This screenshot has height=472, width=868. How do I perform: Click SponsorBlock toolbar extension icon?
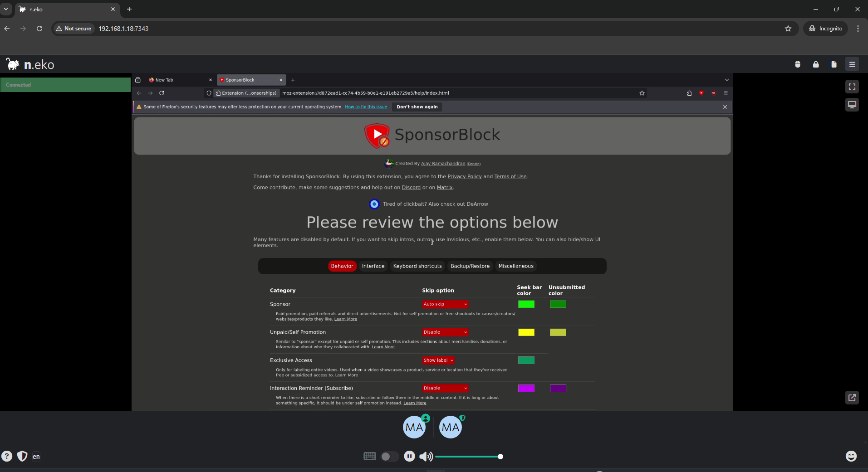pos(701,93)
